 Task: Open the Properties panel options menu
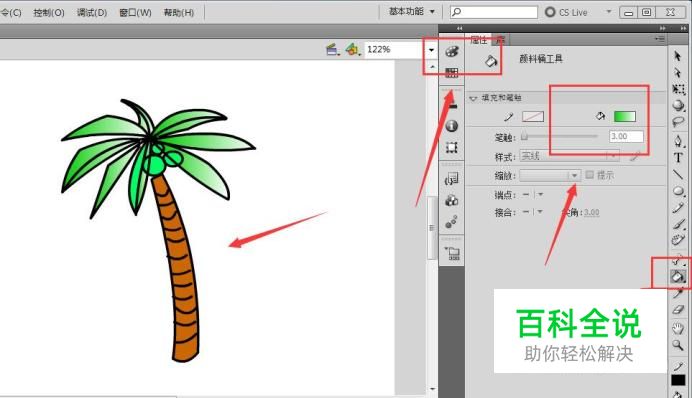pyautogui.click(x=660, y=39)
